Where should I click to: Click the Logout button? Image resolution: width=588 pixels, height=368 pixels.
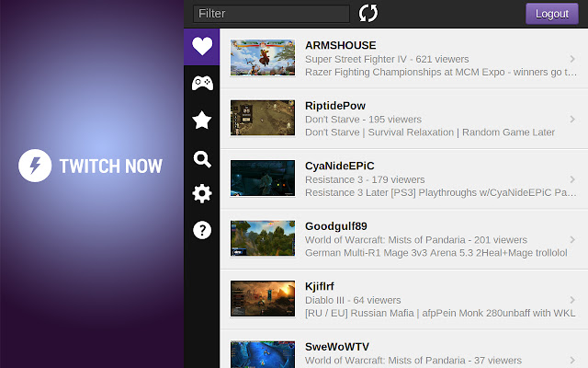pos(552,14)
